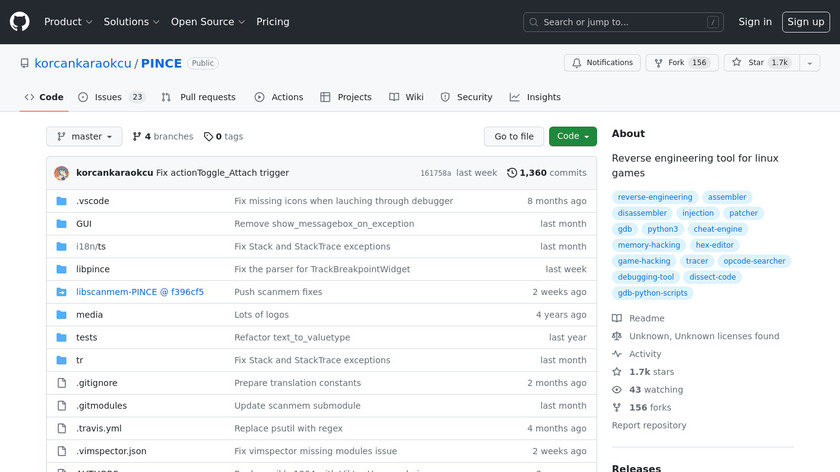The image size is (840, 472).
Task: Click 'Fix actionToggle_Attach trigger' commit message
Action: click(222, 173)
